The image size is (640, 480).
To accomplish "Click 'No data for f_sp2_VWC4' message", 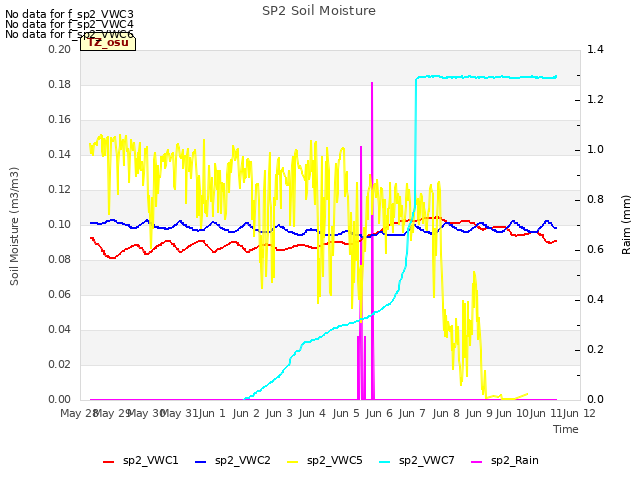I will 69,24.
